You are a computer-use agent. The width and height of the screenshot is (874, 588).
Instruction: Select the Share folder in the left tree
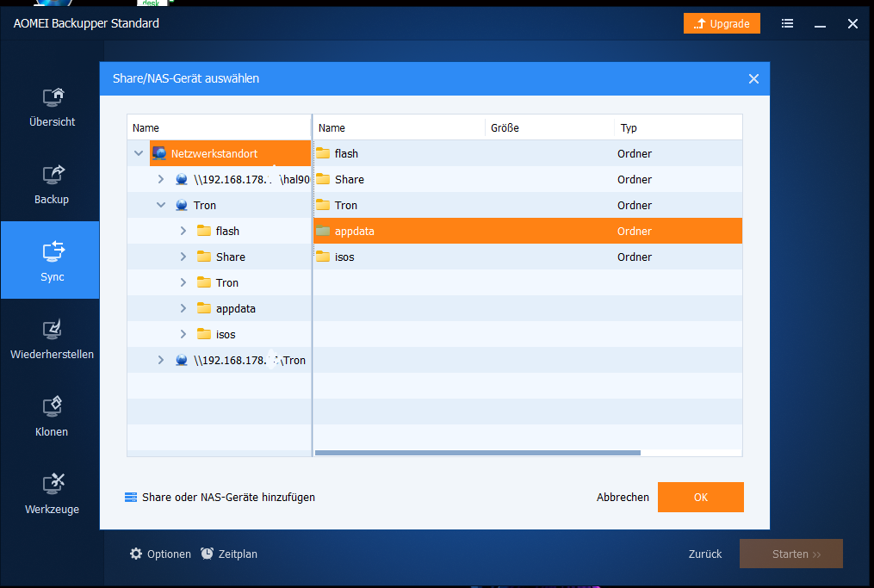pos(231,257)
